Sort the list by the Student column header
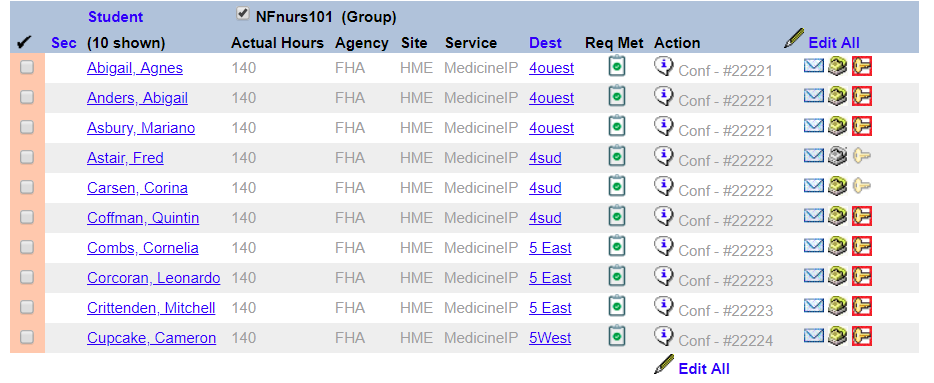934x383 pixels. (x=116, y=17)
